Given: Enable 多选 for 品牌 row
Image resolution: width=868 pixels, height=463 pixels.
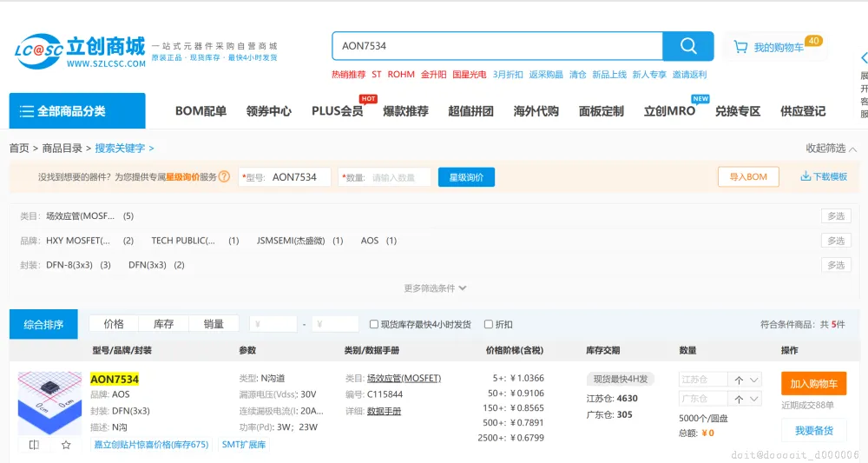Looking at the screenshot, I should click(836, 241).
